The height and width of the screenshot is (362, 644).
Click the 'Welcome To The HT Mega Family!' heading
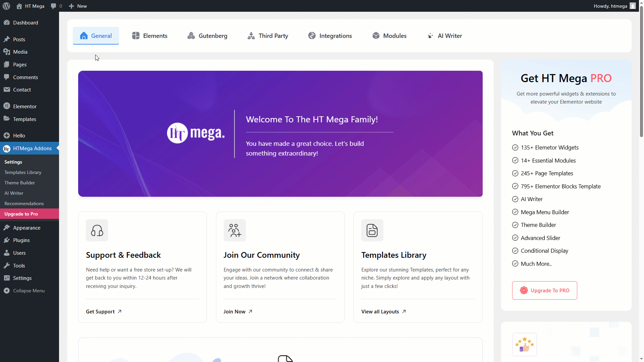pyautogui.click(x=312, y=119)
